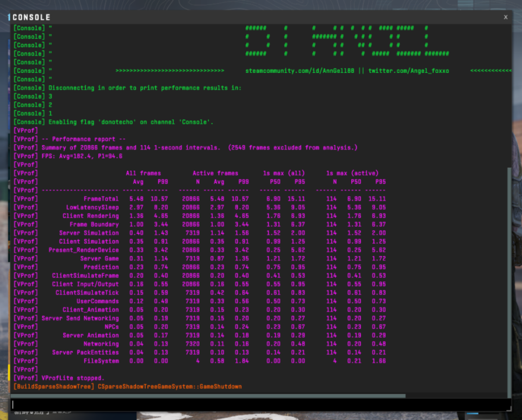This screenshot has height=420, width=522.
Task: Click the steamcommunity.com/id/AnnGell88 text
Action: point(300,71)
